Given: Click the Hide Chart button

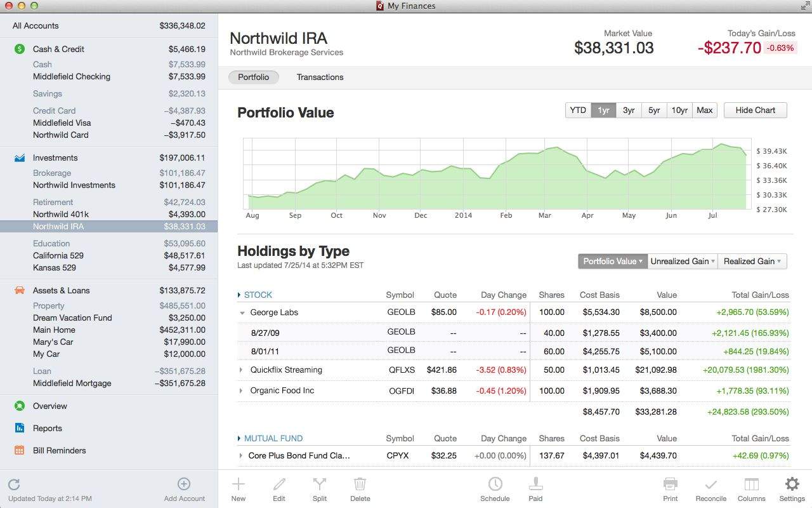Looking at the screenshot, I should tap(755, 110).
